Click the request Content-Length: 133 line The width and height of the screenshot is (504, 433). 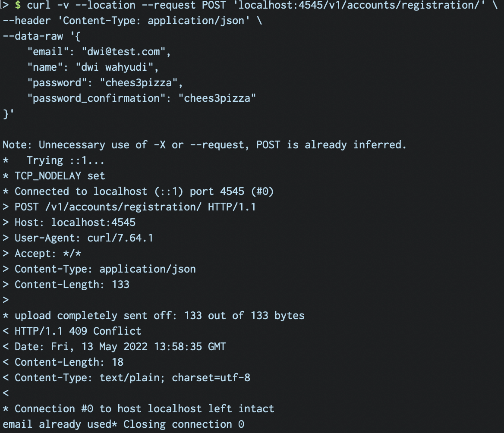72,285
